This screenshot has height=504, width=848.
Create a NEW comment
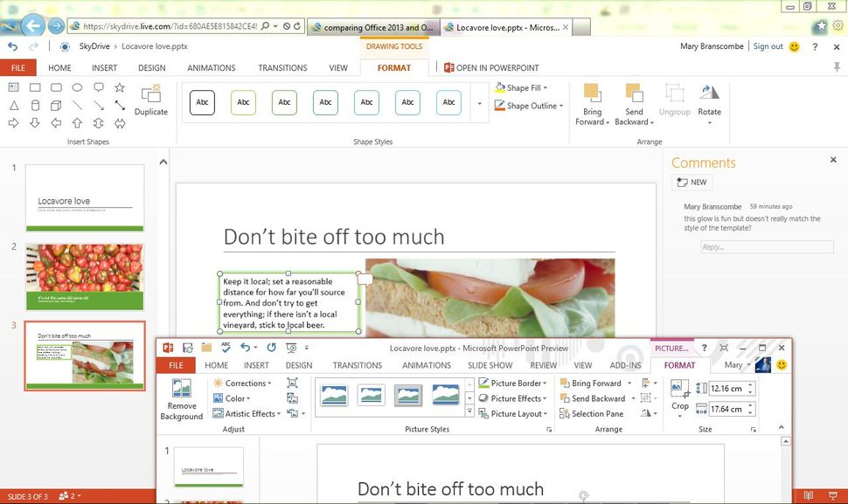click(692, 182)
